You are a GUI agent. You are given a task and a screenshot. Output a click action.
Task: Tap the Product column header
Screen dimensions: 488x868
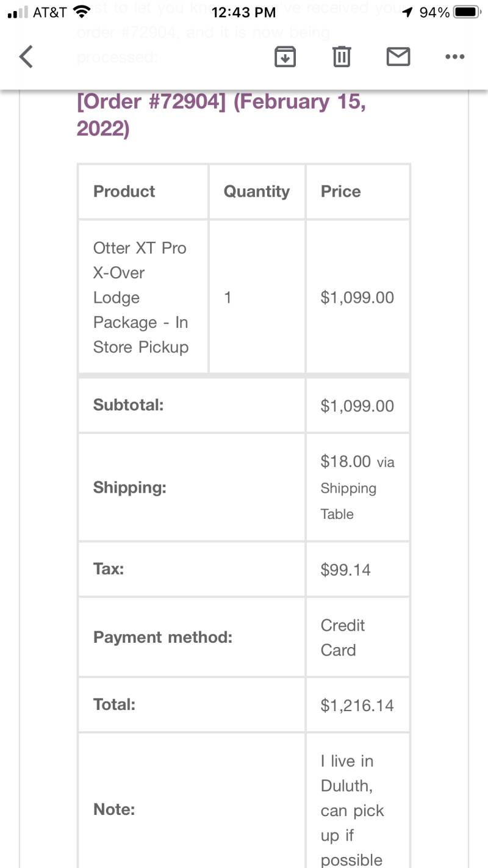[x=124, y=191]
